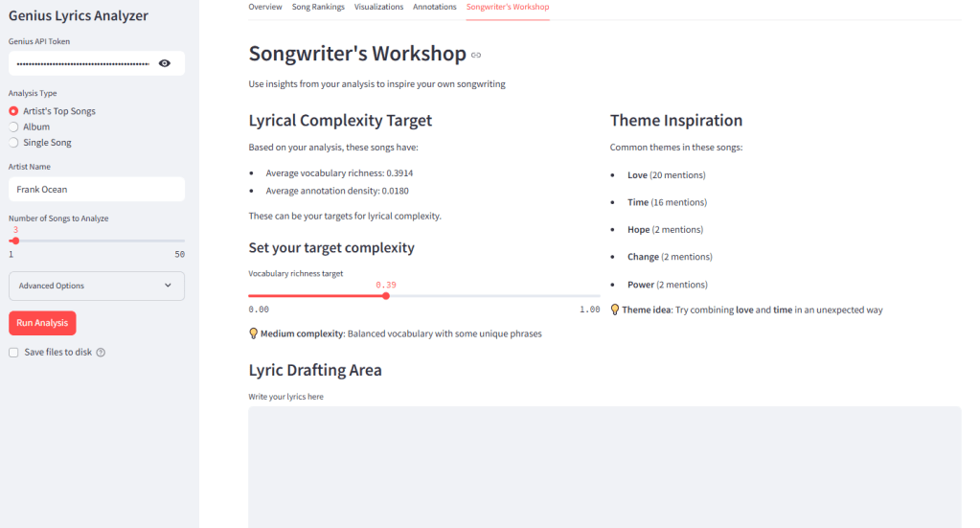Click the vocabulary richness target slider handle

click(x=386, y=296)
